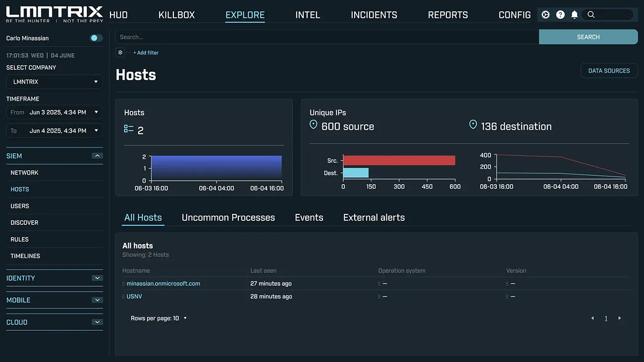Image resolution: width=644 pixels, height=362 pixels.
Task: Expand the CLOUD section
Action: point(98,322)
